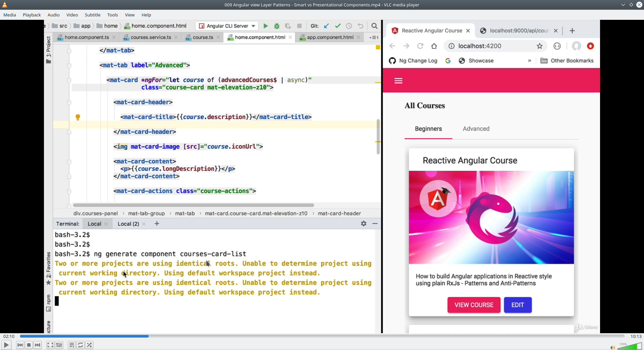Open IDE search everywhere magnifier
The image size is (644, 350).
click(375, 26)
